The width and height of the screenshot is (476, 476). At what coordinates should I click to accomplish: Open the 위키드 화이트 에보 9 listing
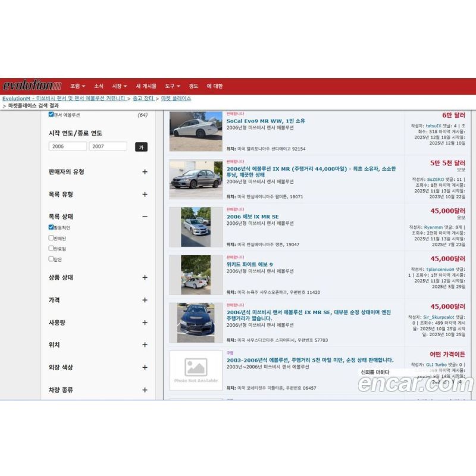[x=249, y=264]
